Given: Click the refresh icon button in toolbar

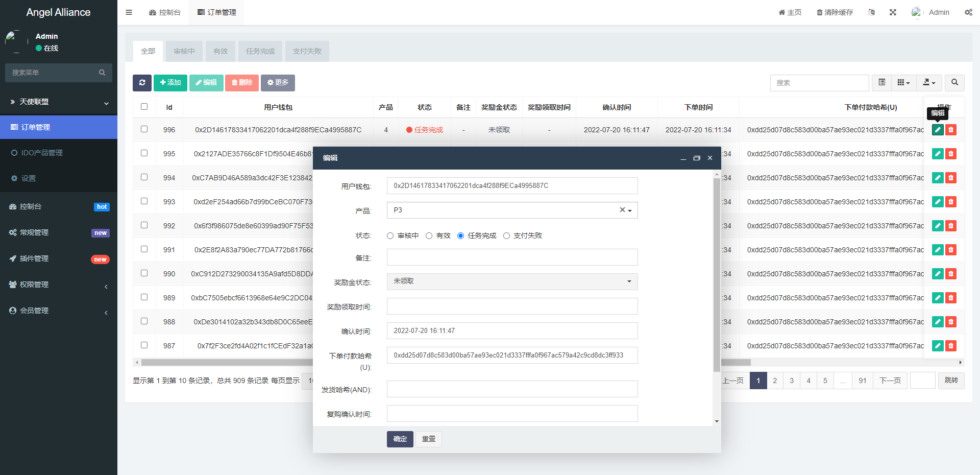Looking at the screenshot, I should point(142,83).
